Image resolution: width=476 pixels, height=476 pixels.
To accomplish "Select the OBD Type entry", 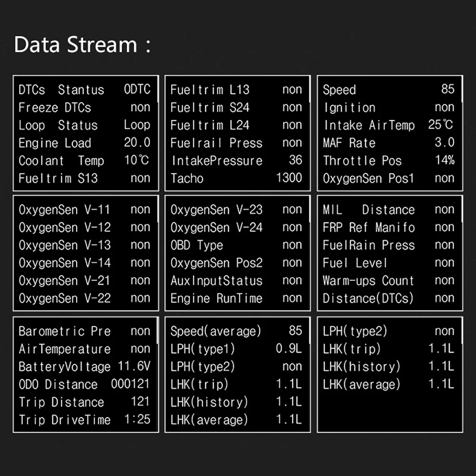I will point(236,245).
